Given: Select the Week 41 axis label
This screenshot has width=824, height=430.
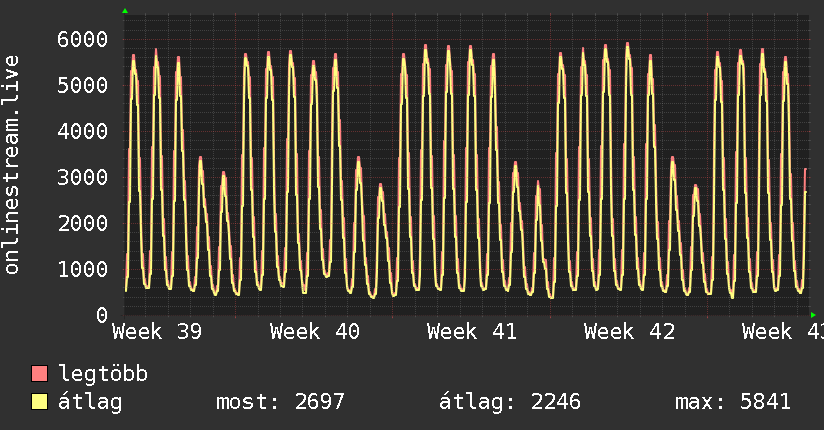Looking at the screenshot, I should pos(472,332).
